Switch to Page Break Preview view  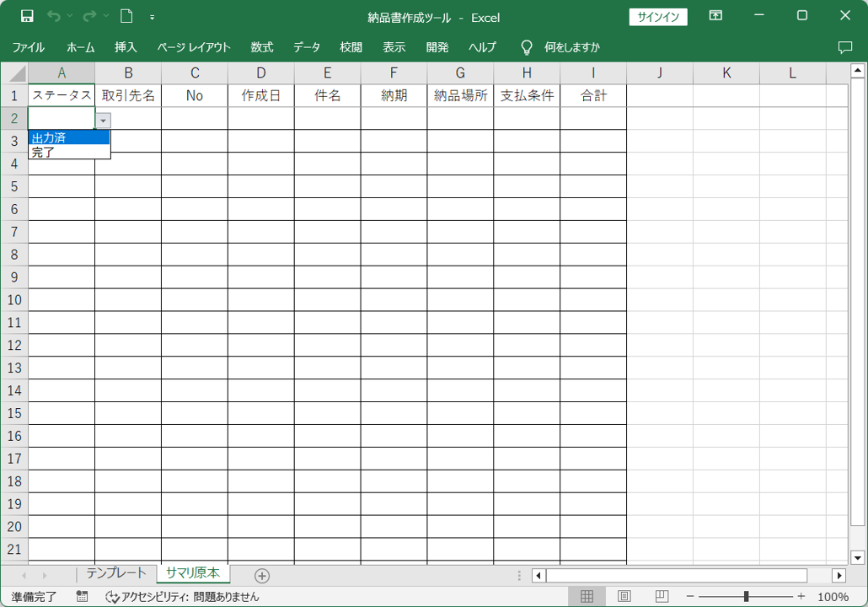662,597
